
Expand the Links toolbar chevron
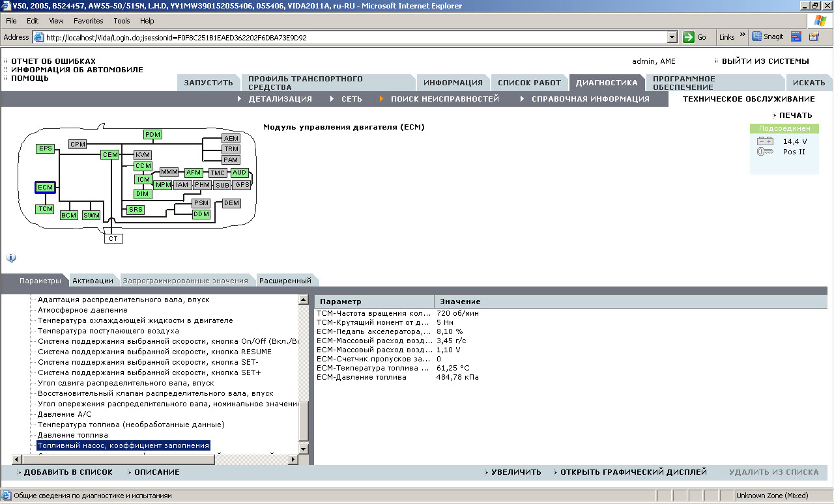[743, 36]
